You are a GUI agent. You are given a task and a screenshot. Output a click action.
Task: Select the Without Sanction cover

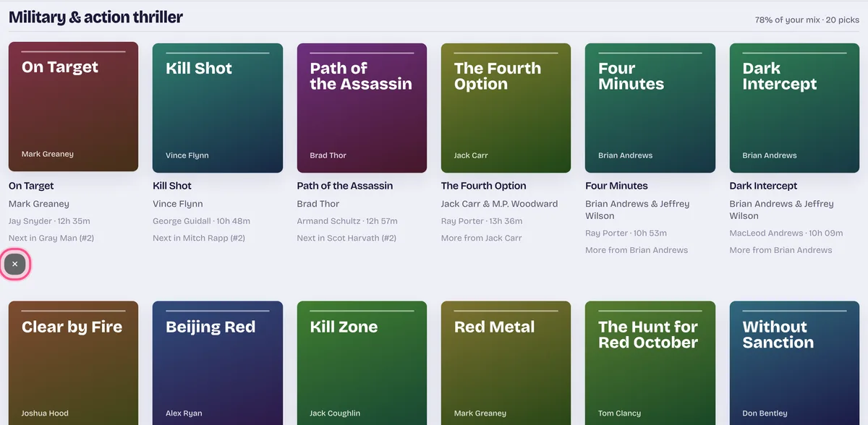[794, 363]
